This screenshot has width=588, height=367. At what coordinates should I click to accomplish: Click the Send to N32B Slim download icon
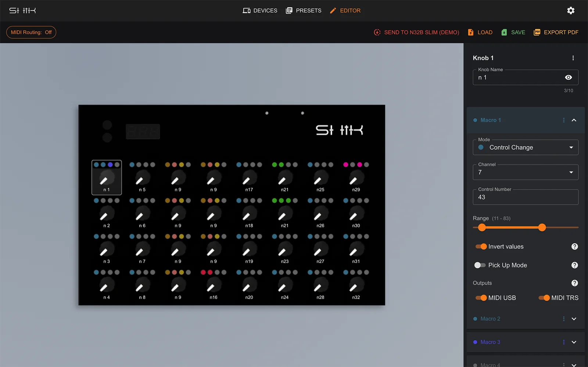point(377,32)
